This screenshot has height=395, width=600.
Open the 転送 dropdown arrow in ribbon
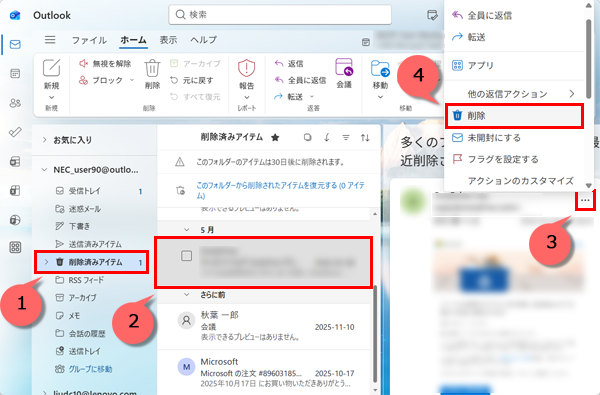pyautogui.click(x=312, y=97)
